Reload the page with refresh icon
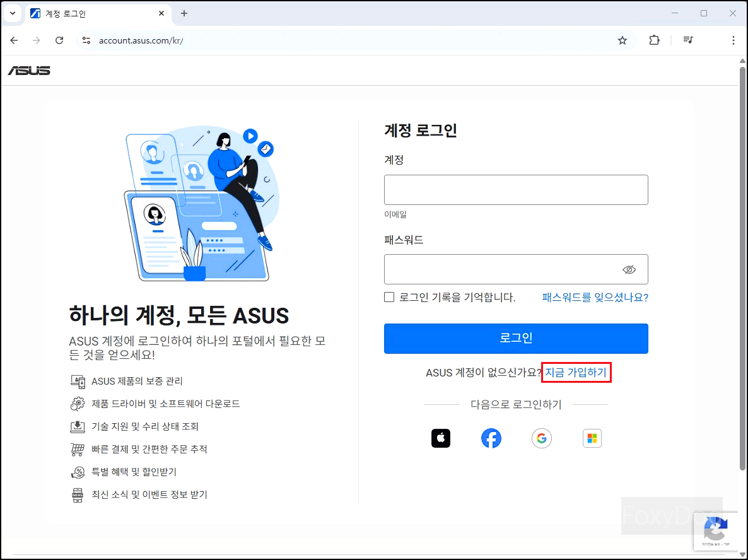 pyautogui.click(x=59, y=40)
